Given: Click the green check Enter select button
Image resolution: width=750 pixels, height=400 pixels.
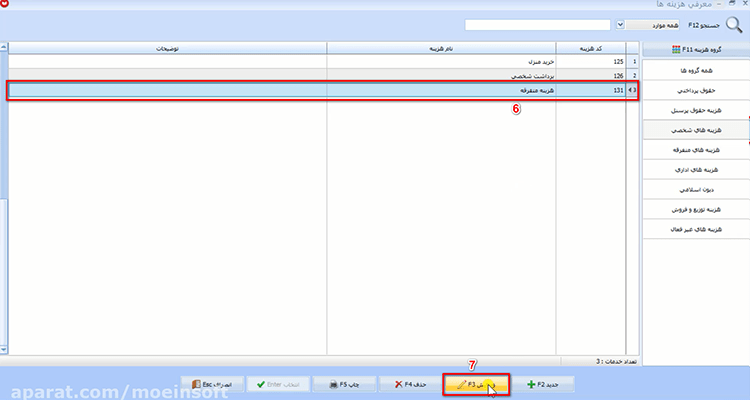Looking at the screenshot, I should tap(278, 384).
